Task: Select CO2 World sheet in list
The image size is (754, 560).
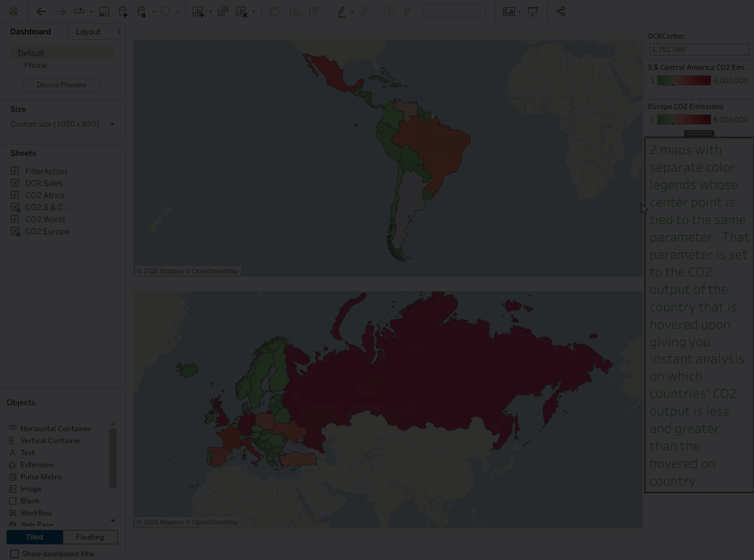Action: 45,219
